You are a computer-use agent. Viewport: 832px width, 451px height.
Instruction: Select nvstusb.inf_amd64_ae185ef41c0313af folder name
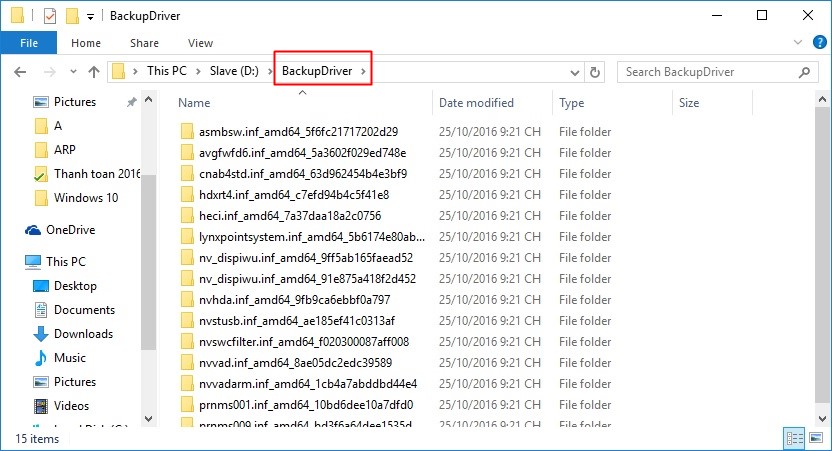pos(297,321)
